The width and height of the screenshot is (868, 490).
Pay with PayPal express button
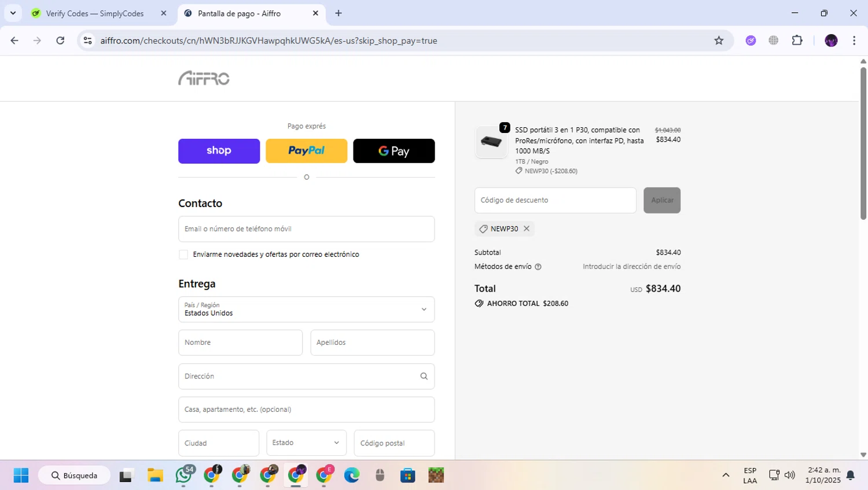tap(306, 151)
